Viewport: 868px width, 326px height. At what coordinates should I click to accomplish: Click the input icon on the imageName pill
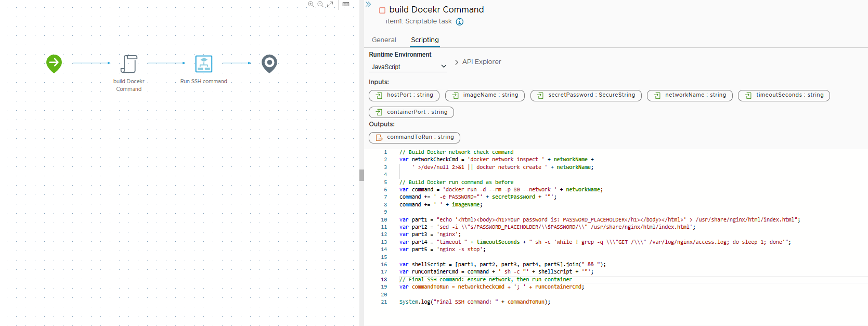tap(455, 95)
